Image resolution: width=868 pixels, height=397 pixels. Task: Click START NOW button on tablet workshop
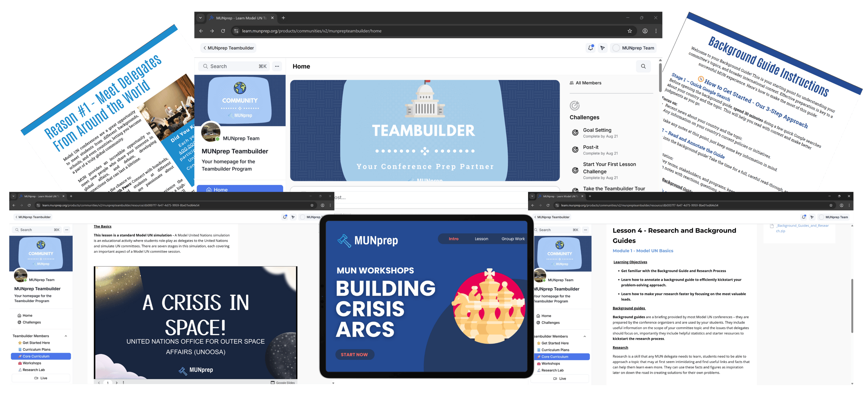[354, 354]
